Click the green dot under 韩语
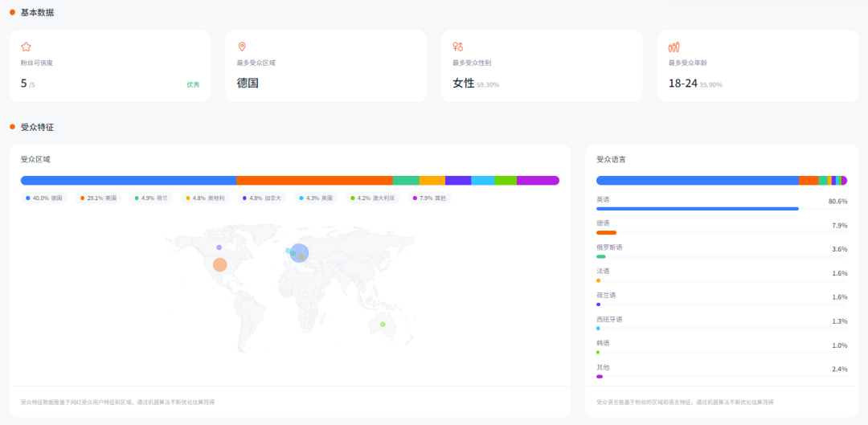This screenshot has height=425, width=868. [598, 353]
